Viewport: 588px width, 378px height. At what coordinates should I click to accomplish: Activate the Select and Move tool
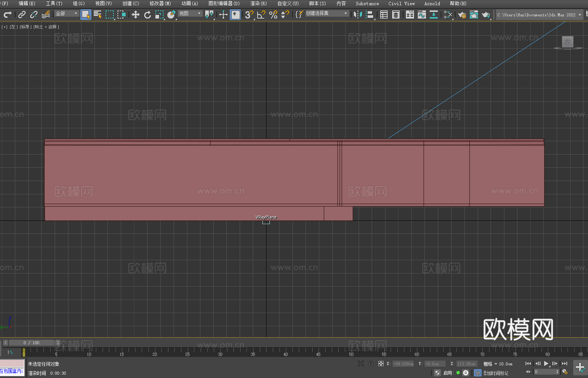pyautogui.click(x=136, y=14)
